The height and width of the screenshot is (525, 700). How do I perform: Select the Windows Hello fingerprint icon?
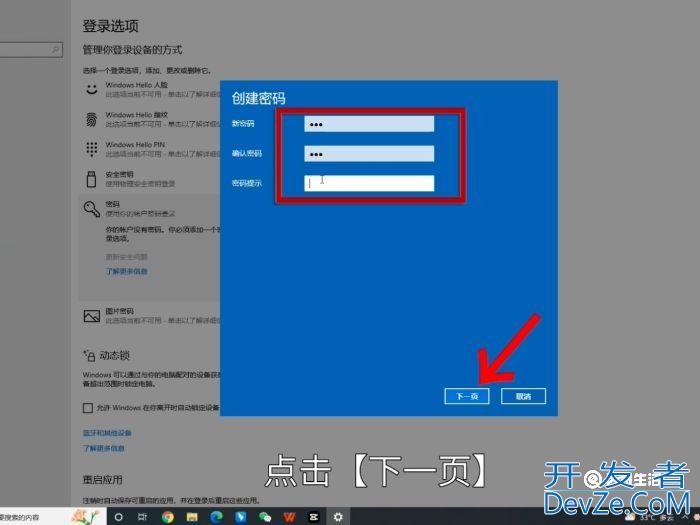pyautogui.click(x=92, y=119)
